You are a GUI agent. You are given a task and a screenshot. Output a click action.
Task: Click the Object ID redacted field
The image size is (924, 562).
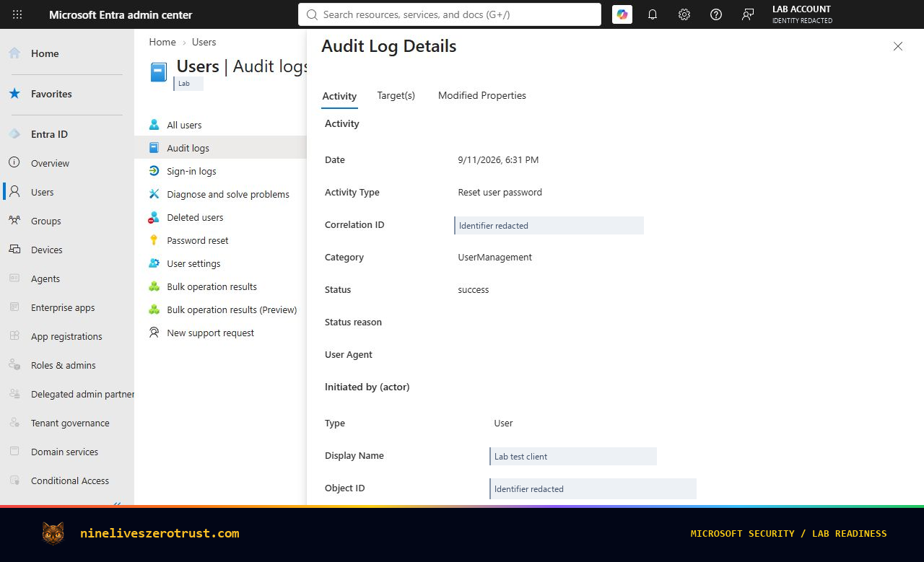(x=593, y=488)
